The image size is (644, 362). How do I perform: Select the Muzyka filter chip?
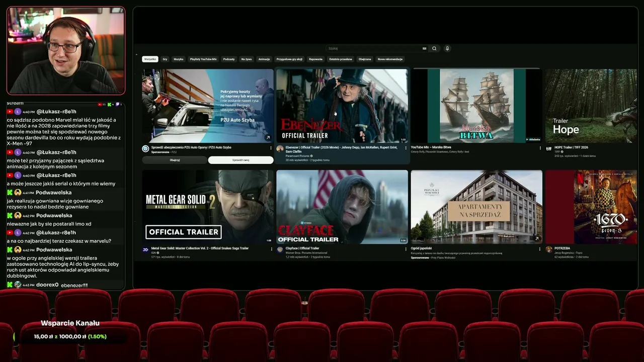pyautogui.click(x=179, y=59)
